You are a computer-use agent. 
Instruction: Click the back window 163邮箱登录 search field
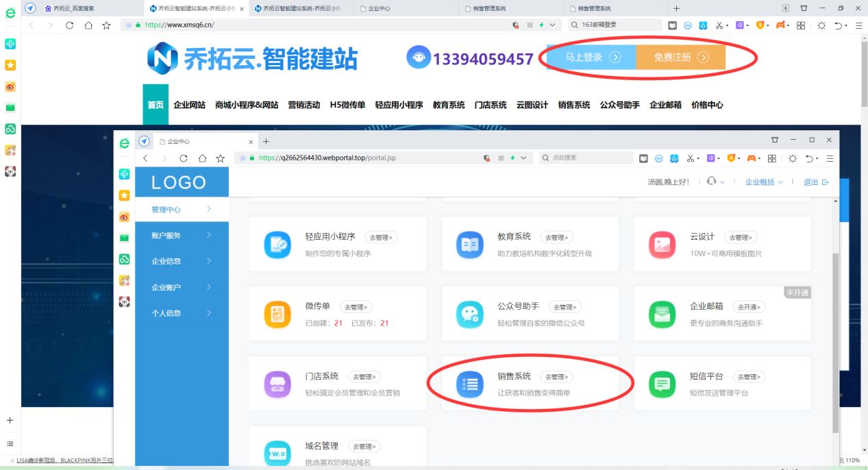point(615,25)
